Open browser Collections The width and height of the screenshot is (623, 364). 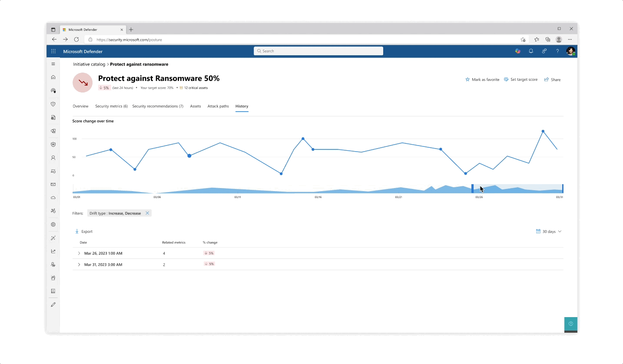click(x=548, y=40)
